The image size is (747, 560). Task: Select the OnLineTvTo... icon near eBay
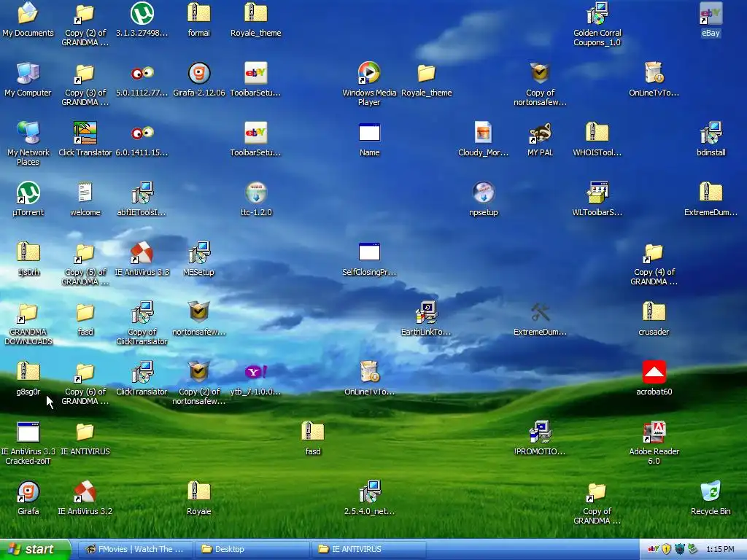click(654, 74)
